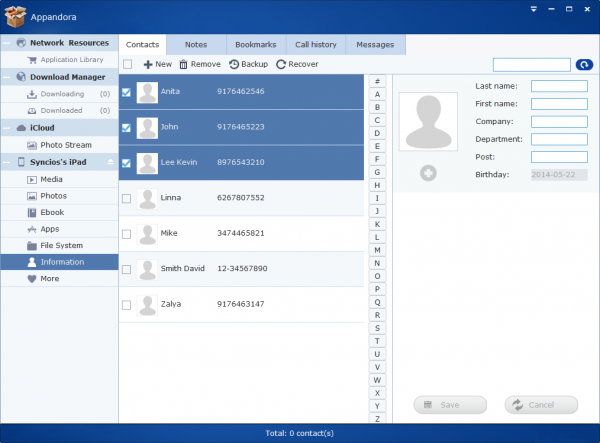Screen dimensions: 600x443
Task: Click the Last name input field
Action: tap(559, 86)
